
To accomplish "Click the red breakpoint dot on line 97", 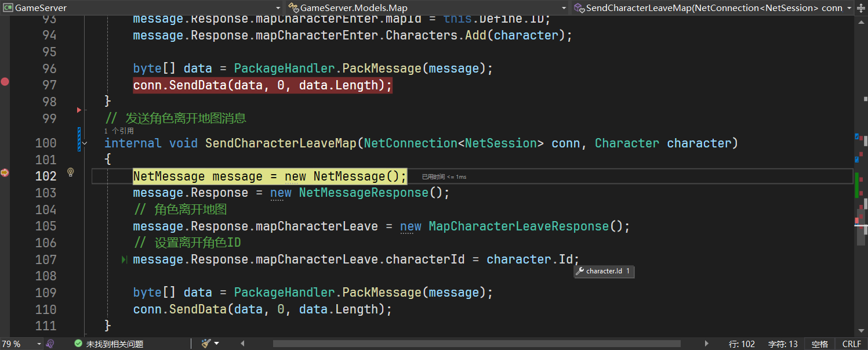I will point(5,82).
